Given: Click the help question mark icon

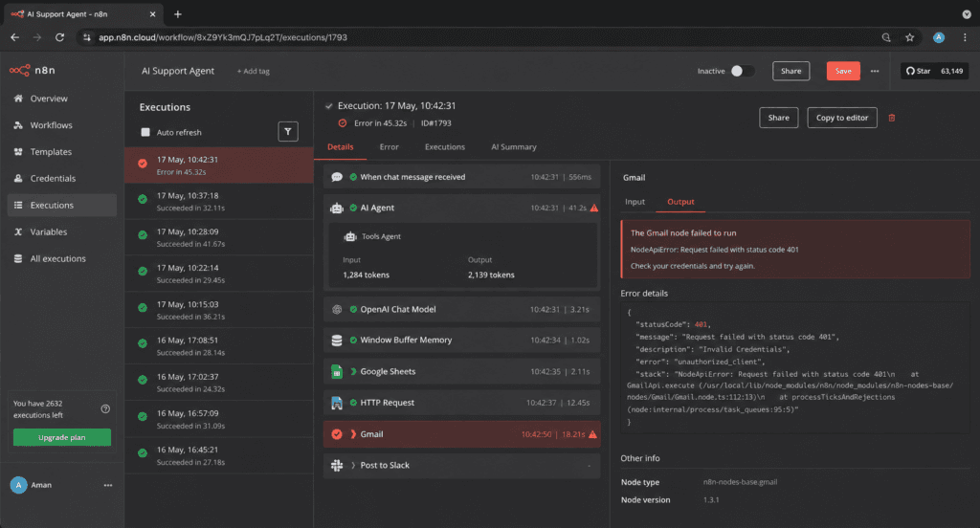Looking at the screenshot, I should tap(105, 408).
